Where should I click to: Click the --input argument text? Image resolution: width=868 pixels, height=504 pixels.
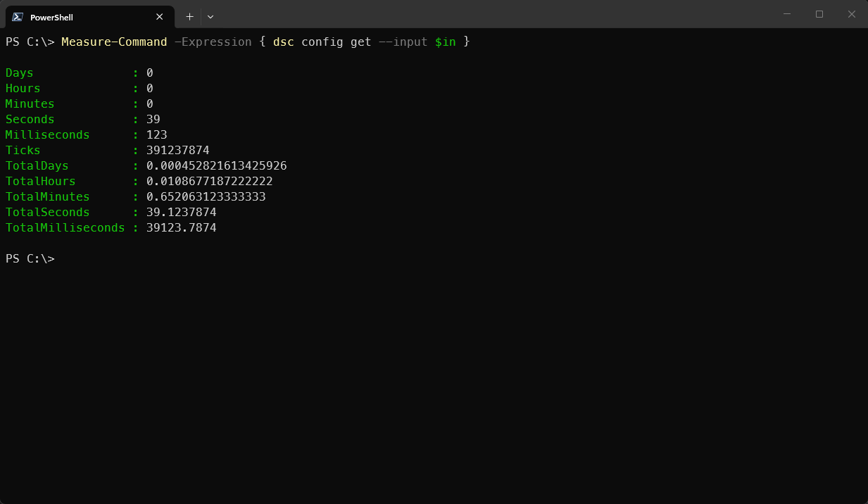(x=403, y=42)
